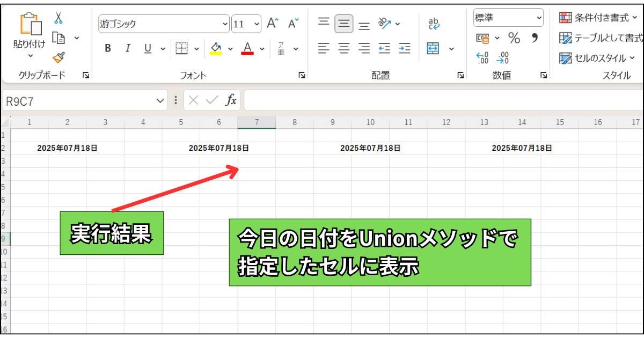Click Format as Table (テーブルとして書式) button

pos(601,38)
